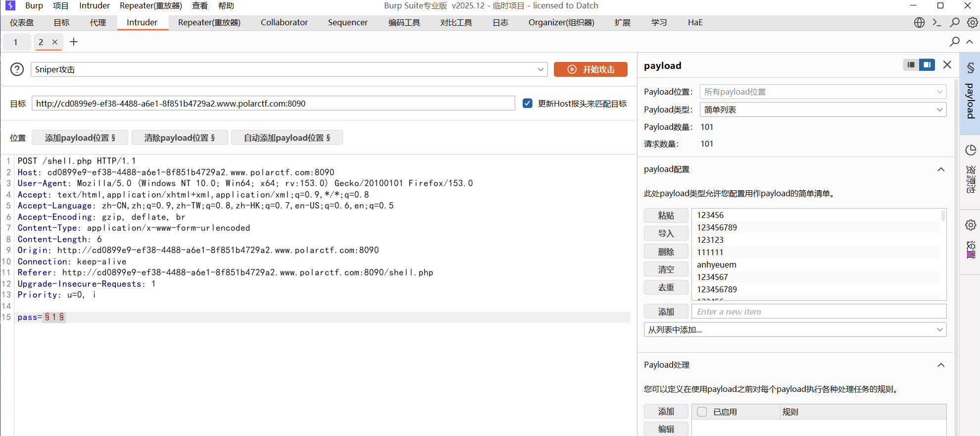Open the 项目 menu
980x436 pixels.
(x=61, y=5)
